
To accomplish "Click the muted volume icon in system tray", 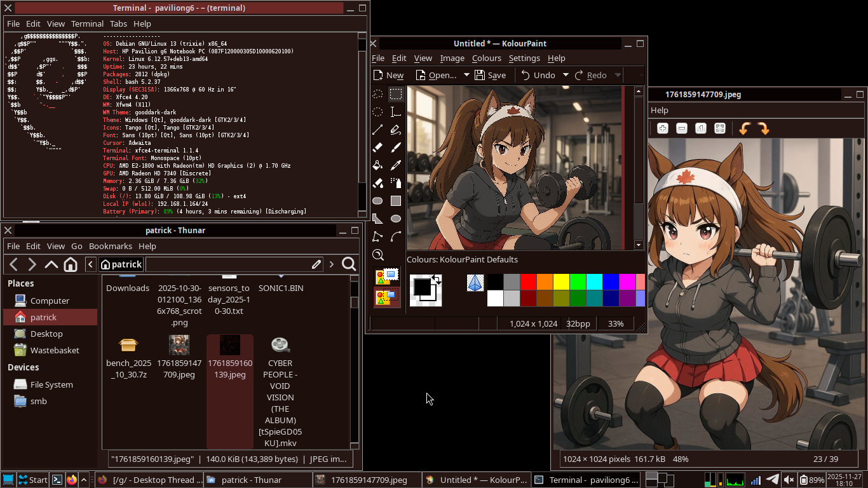I will 789,480.
